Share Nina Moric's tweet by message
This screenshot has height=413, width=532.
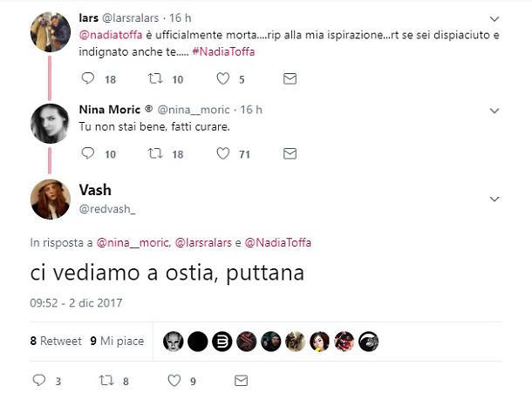point(290,153)
